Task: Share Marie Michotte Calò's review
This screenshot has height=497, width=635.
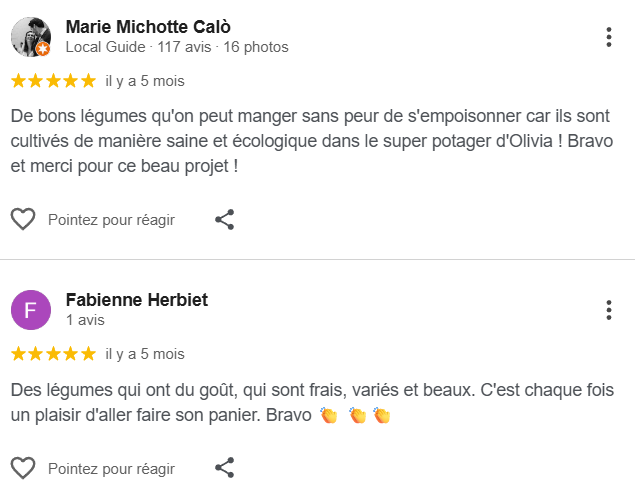Action: 225,219
